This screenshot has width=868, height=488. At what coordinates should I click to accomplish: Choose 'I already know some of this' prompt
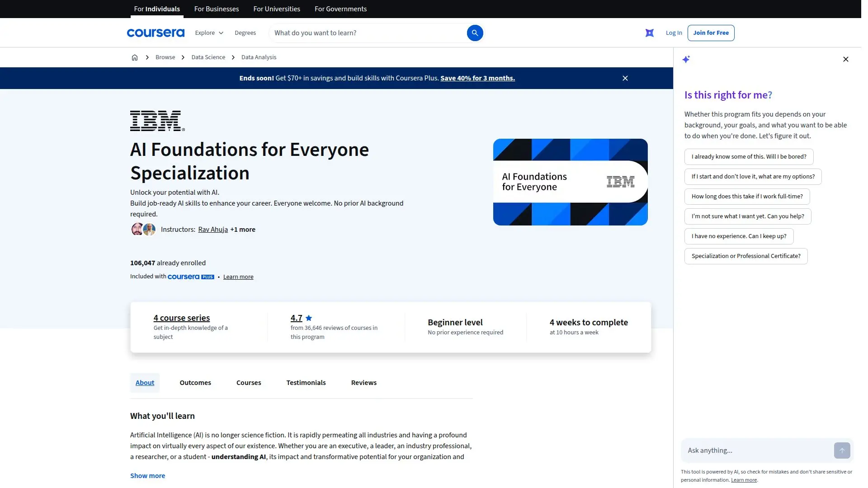(749, 157)
